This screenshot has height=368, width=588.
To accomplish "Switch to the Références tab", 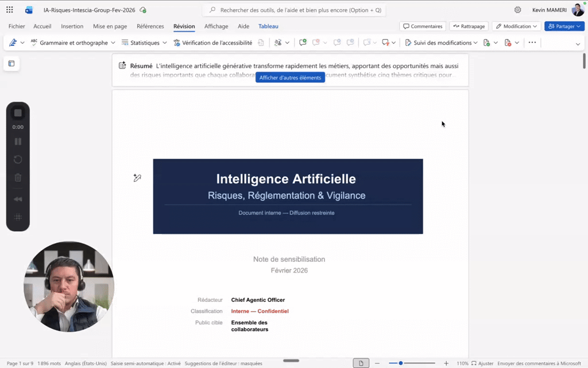I will 150,26.
